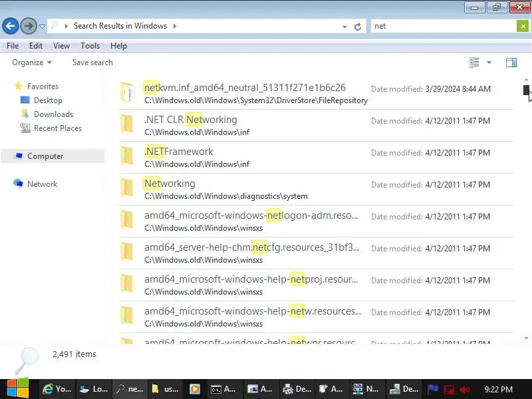
Task: Go back using the Back arrow button
Action: [x=11, y=26]
